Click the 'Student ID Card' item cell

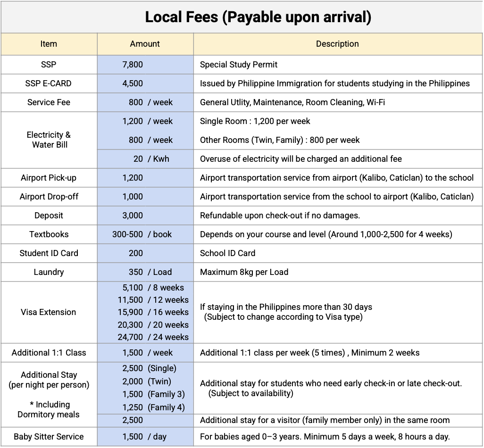49,253
